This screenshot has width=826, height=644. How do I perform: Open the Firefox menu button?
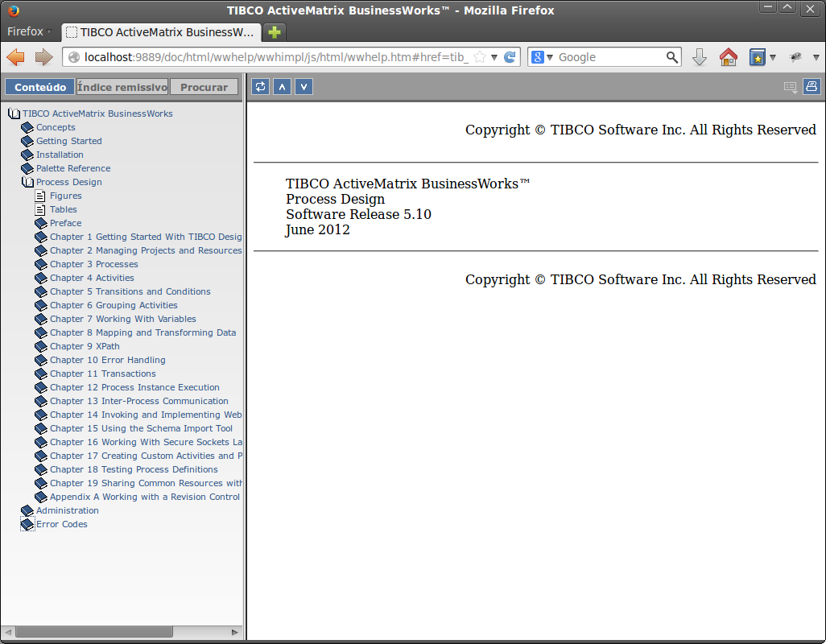pos(29,31)
